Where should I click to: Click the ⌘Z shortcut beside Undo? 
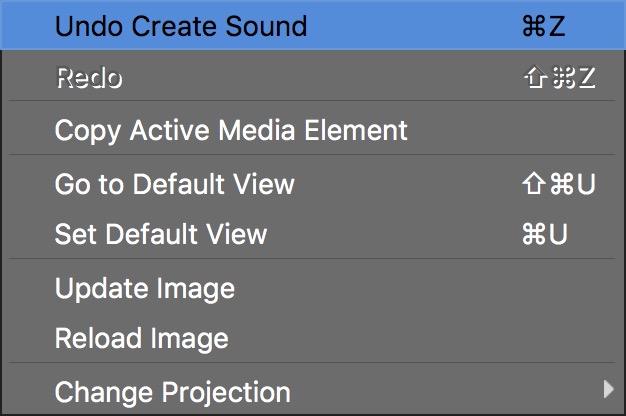tap(543, 26)
